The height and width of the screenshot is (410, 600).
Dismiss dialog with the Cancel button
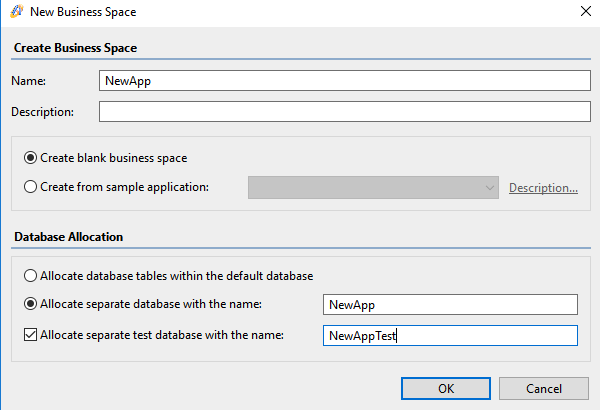click(544, 389)
